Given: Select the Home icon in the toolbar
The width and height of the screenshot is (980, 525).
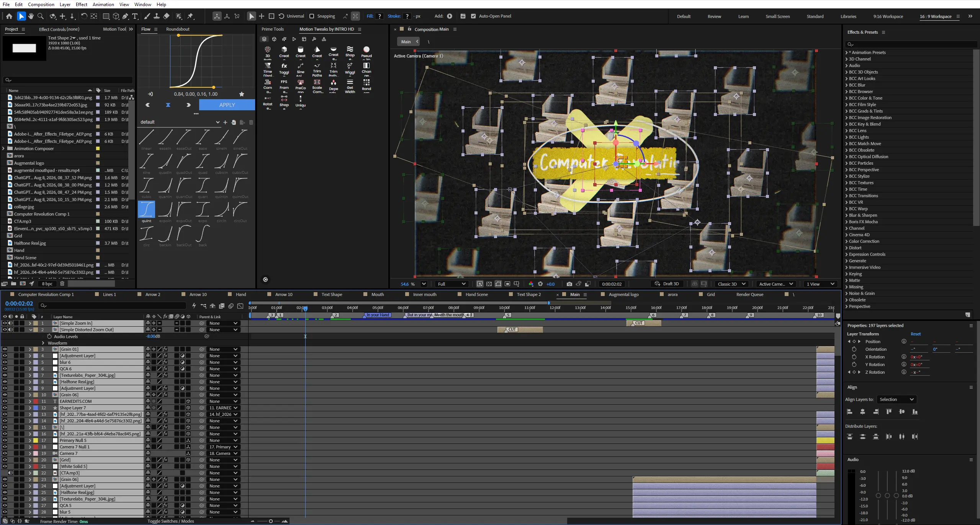Looking at the screenshot, I should click(x=9, y=16).
